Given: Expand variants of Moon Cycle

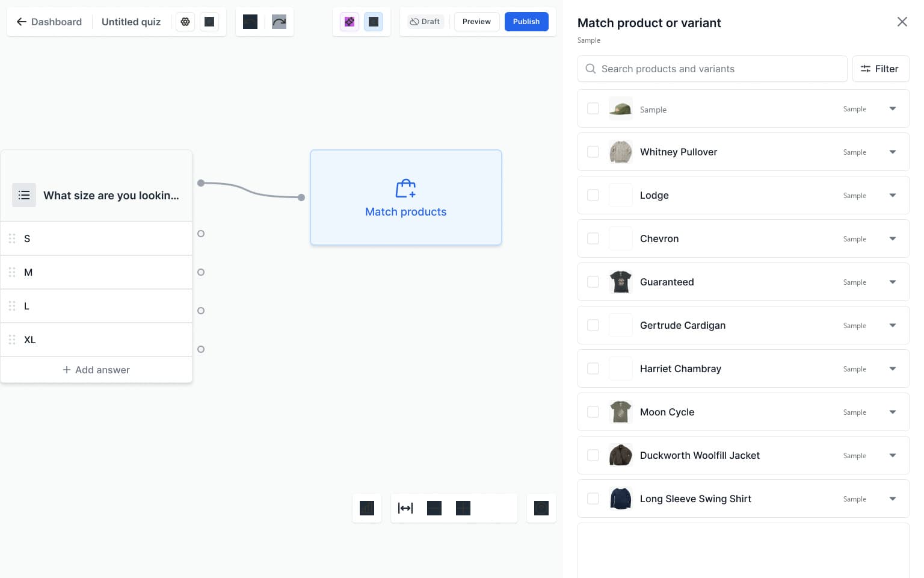Looking at the screenshot, I should point(893,412).
